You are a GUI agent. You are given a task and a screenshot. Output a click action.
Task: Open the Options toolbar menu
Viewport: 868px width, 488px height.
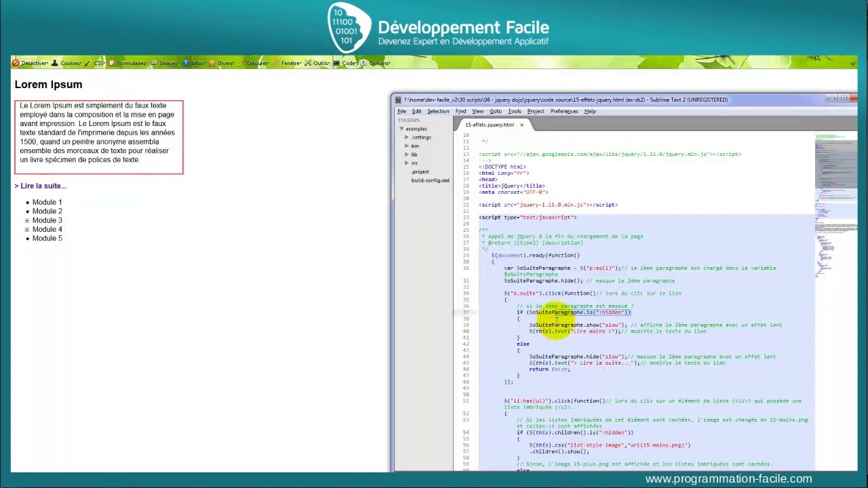point(375,63)
